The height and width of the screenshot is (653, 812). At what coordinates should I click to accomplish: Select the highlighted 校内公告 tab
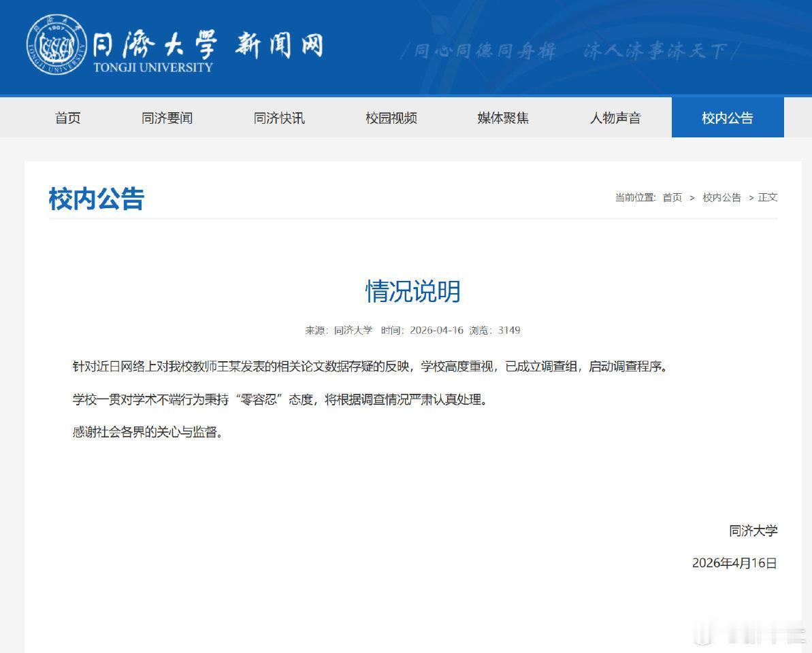coord(727,118)
